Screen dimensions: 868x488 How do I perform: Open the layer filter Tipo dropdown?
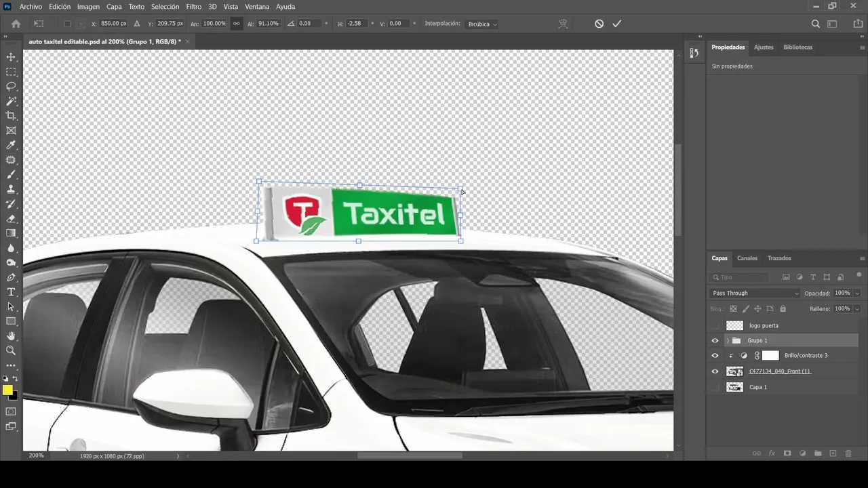click(x=740, y=277)
